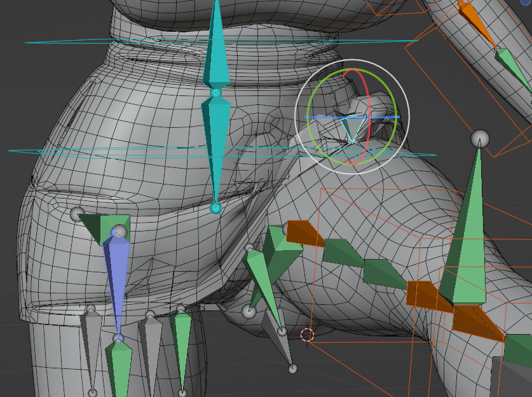Click the gray sphere at the far-left hip
532x397 pixels.
click(x=78, y=214)
